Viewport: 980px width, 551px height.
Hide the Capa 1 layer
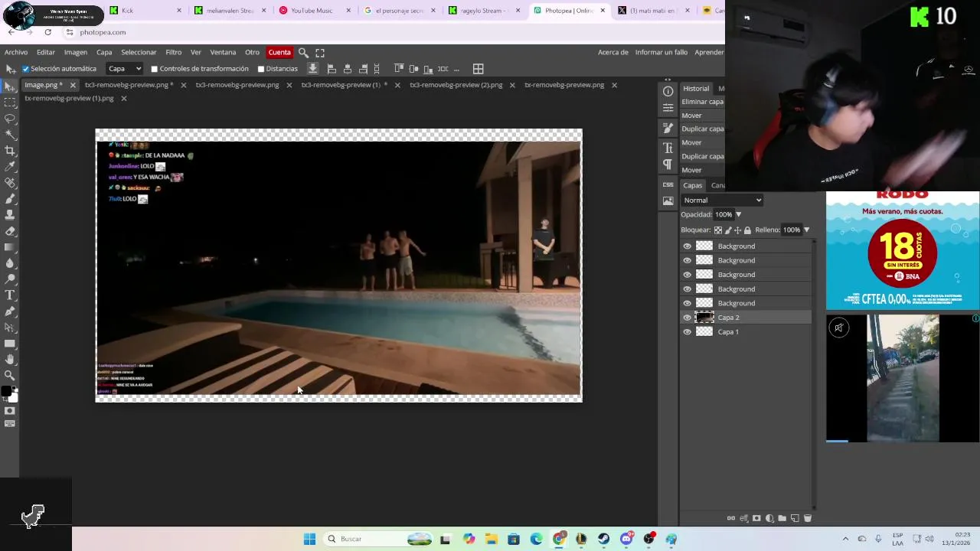pos(687,332)
